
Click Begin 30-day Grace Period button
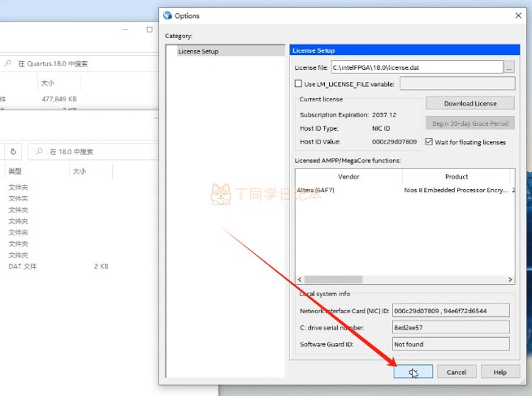(x=470, y=123)
